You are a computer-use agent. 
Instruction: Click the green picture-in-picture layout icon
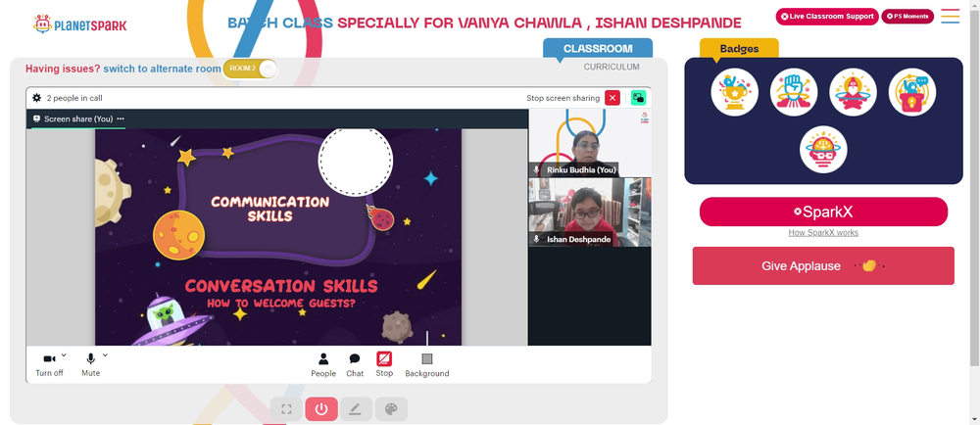click(x=638, y=98)
